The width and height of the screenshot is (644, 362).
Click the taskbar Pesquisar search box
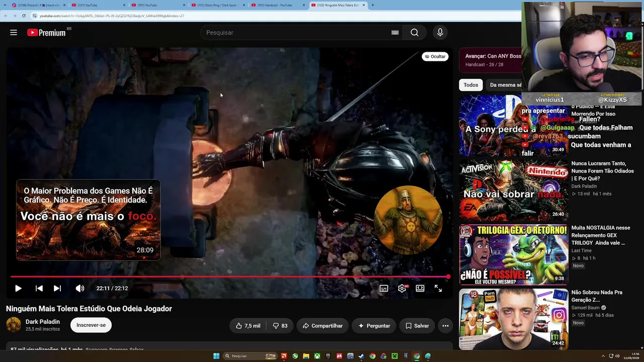[250, 356]
